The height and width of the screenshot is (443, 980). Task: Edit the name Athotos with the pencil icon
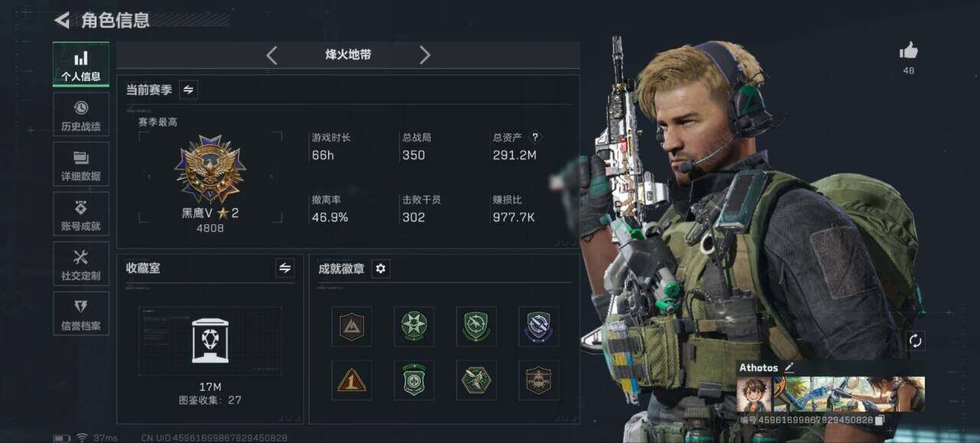click(789, 367)
